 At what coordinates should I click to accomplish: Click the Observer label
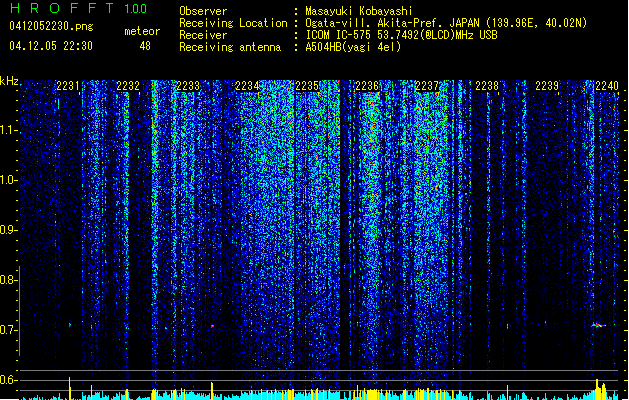coord(203,11)
